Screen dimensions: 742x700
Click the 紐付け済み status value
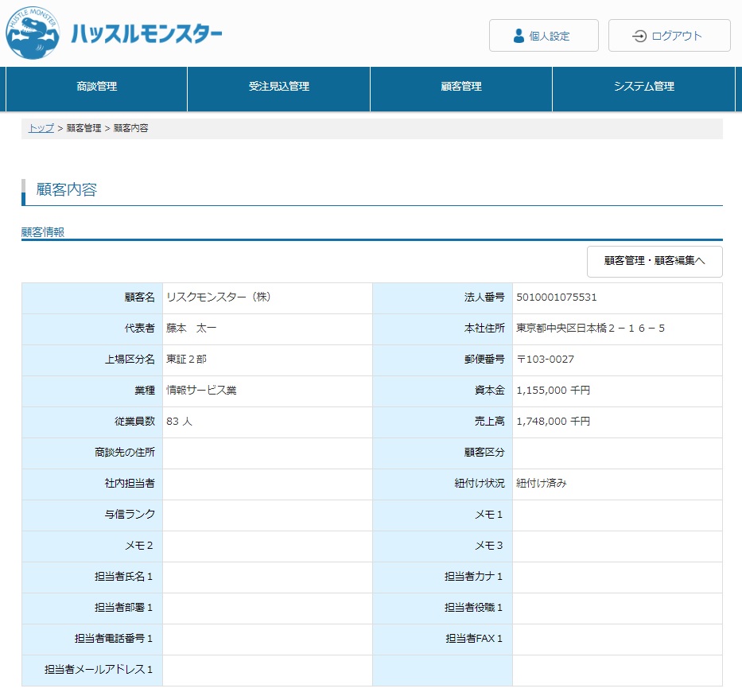(541, 484)
